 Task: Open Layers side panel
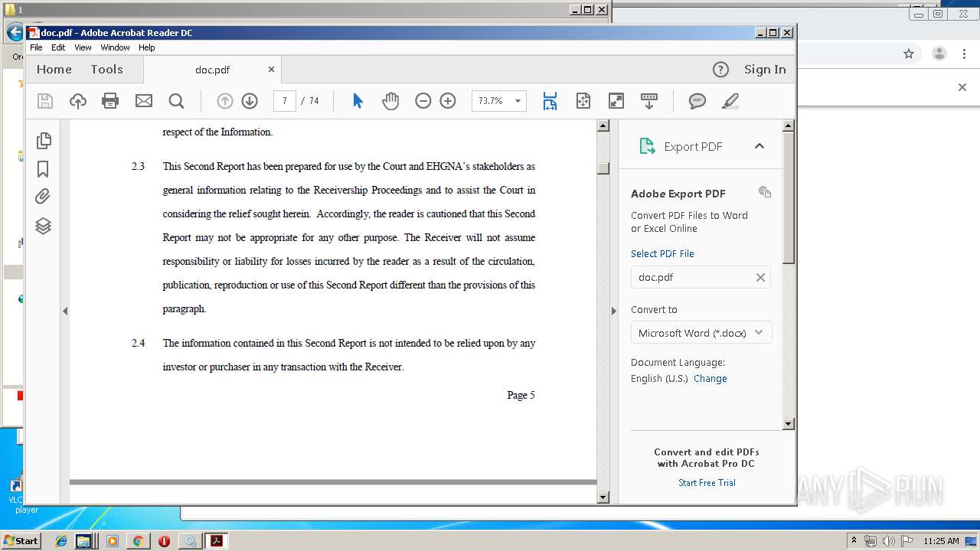click(44, 226)
